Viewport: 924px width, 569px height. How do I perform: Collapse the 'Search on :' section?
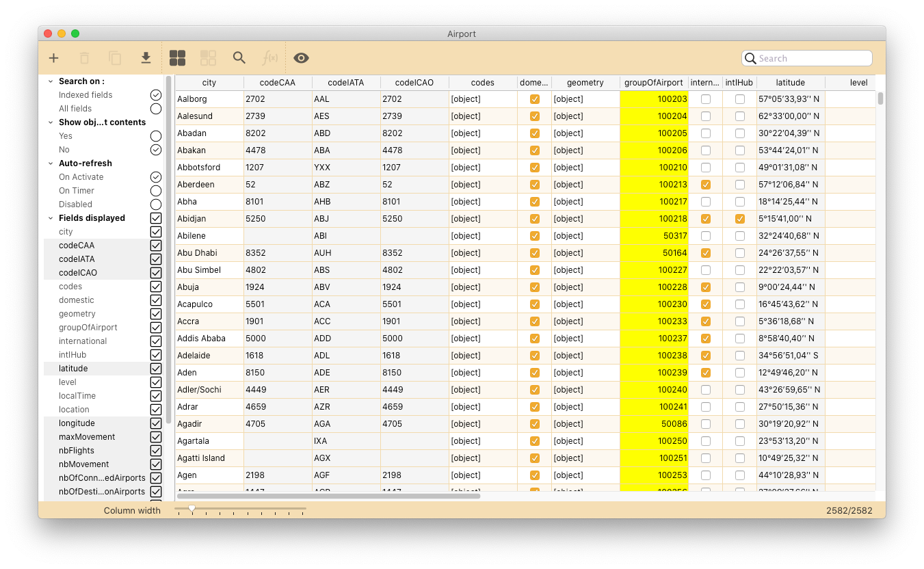pyautogui.click(x=51, y=81)
